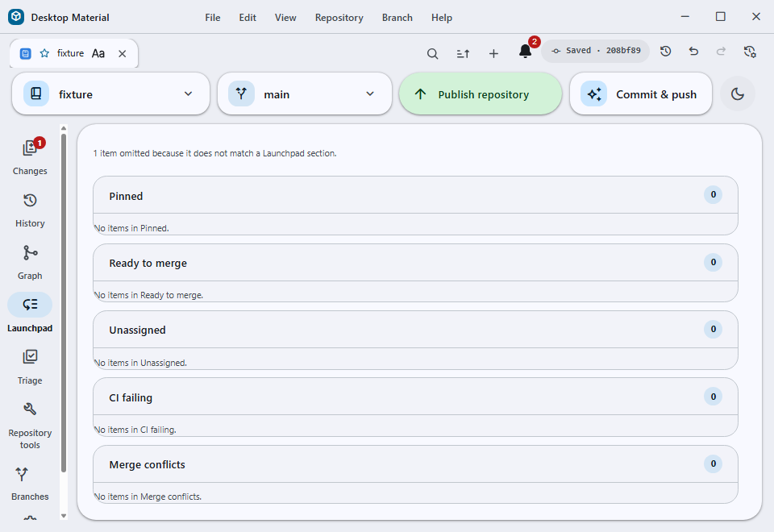Screen dimensions: 774x532
Task: Click the Ready to merge count badge
Action: tap(713, 262)
